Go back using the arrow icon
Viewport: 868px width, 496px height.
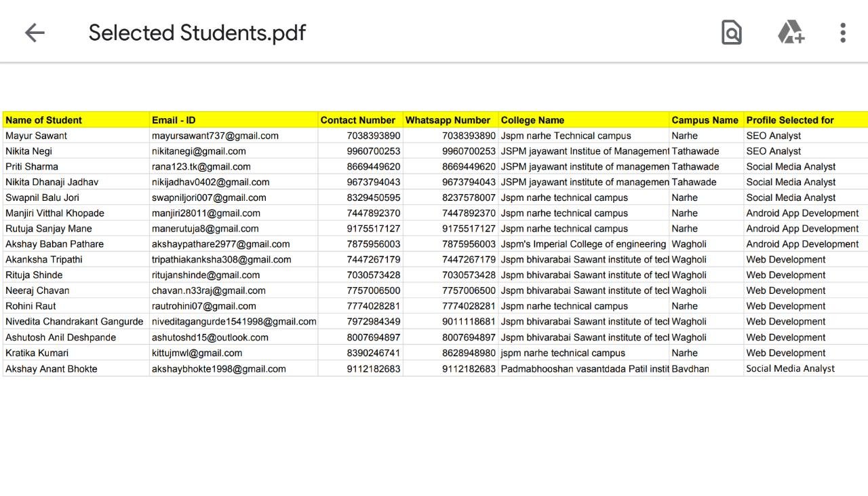[35, 33]
